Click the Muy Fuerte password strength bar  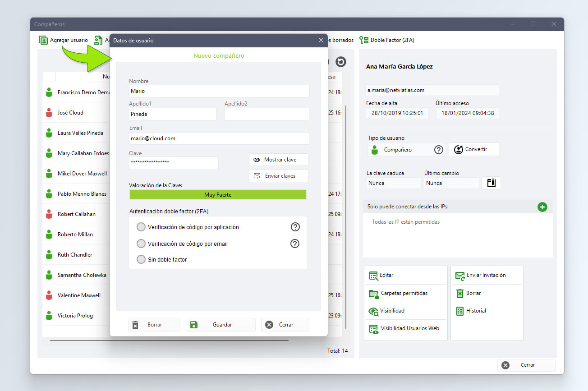(218, 195)
